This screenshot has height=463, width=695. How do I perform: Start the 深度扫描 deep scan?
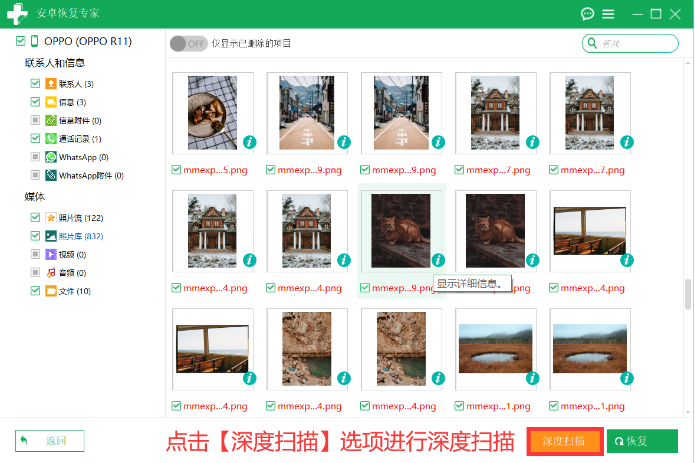pyautogui.click(x=565, y=441)
